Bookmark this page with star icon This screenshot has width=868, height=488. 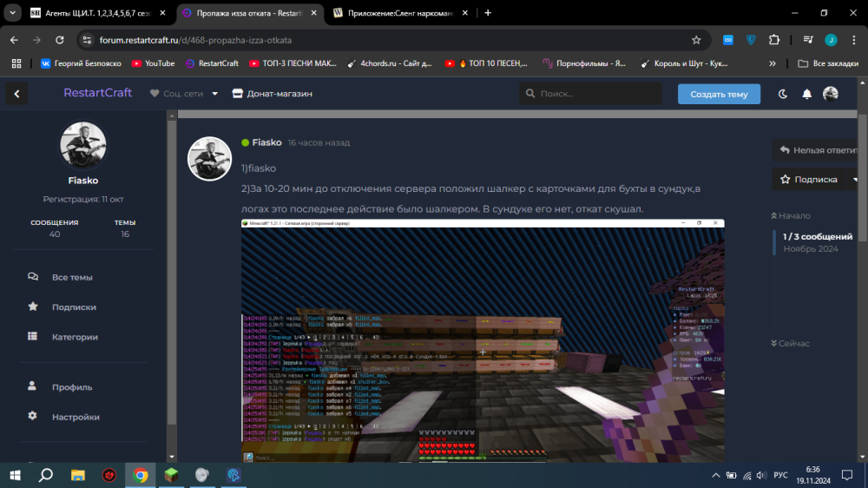(x=696, y=40)
